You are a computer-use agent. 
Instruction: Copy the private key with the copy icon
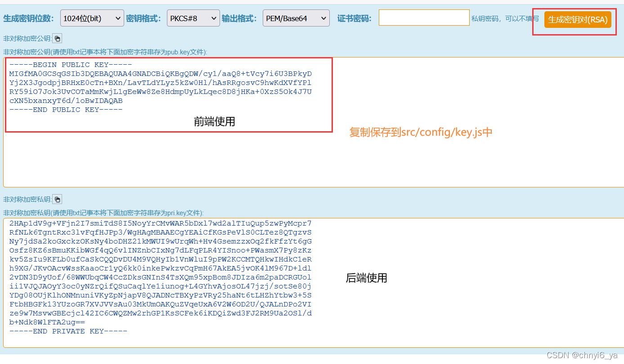(x=58, y=200)
